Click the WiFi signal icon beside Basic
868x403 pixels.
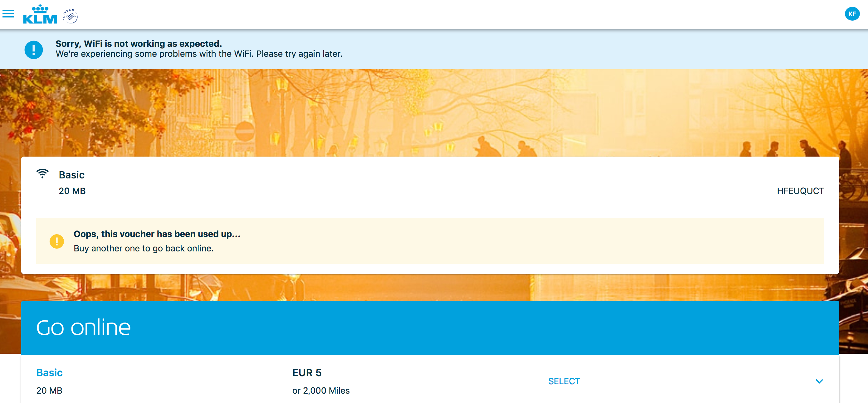42,173
